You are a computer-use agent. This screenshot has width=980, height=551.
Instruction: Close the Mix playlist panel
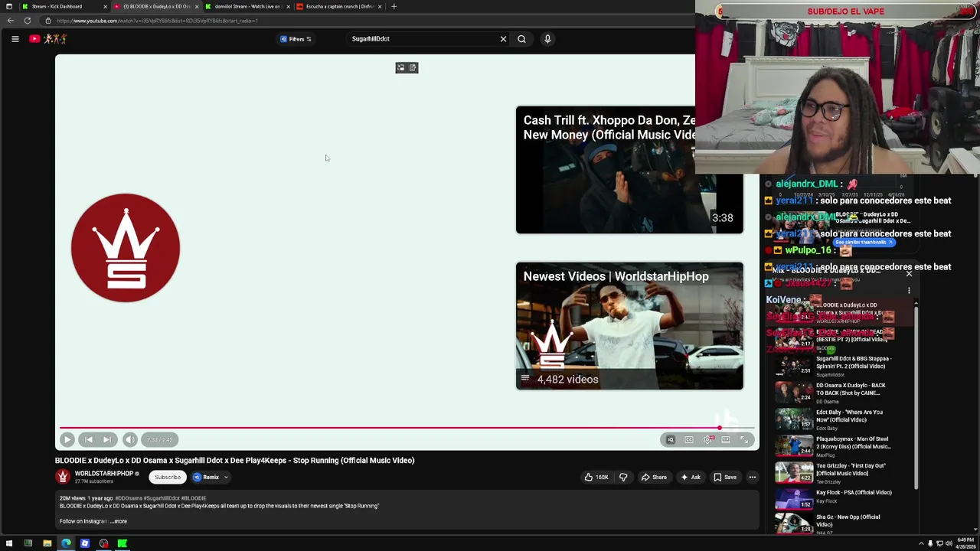909,273
